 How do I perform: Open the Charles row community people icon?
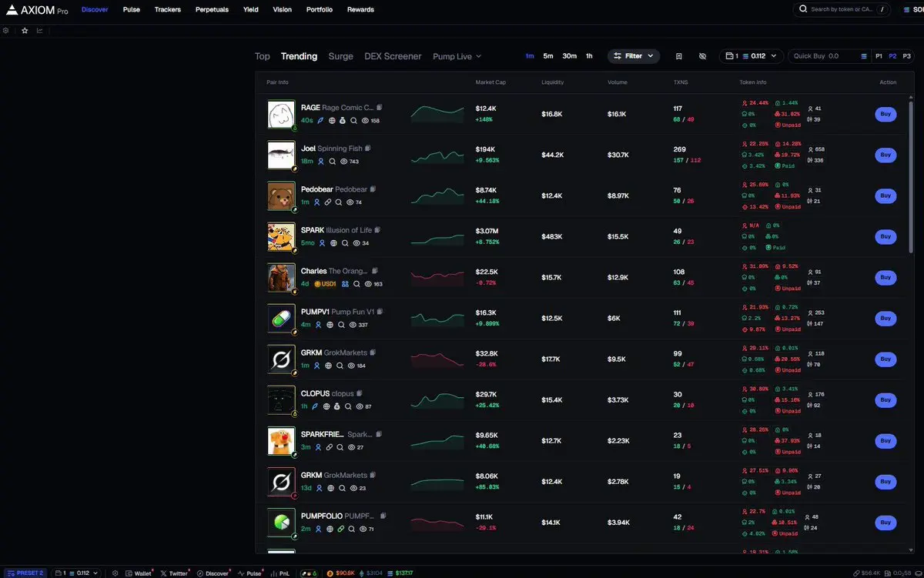345,284
